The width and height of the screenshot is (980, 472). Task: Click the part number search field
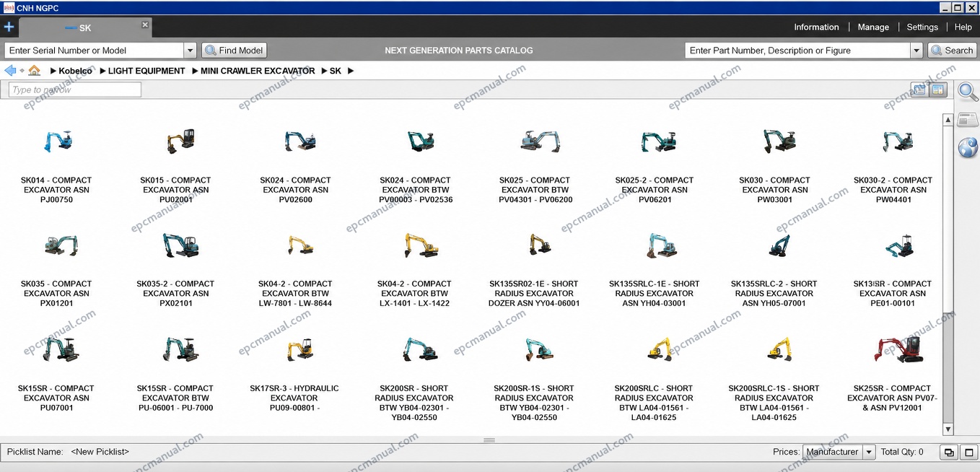pos(797,51)
